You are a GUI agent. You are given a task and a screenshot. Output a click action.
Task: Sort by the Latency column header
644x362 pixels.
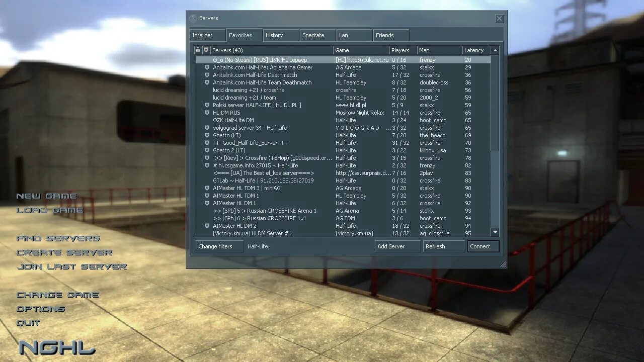(476, 50)
